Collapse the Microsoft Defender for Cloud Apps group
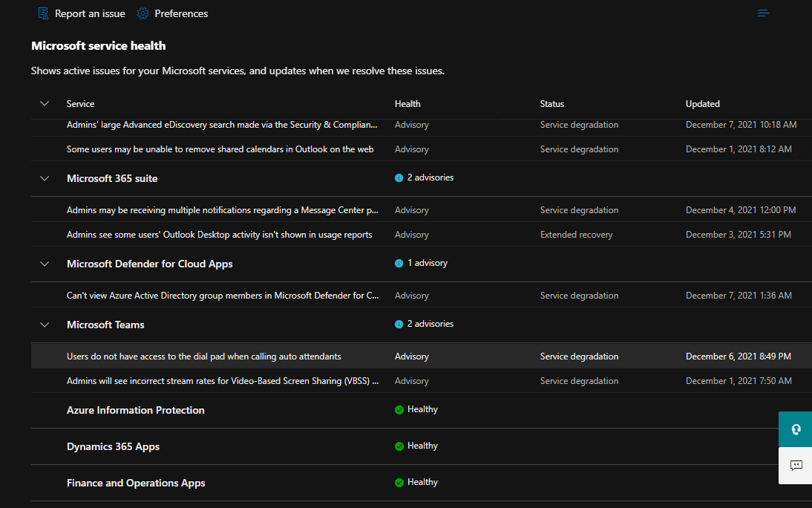Screen dimensions: 812x508 tap(45, 264)
